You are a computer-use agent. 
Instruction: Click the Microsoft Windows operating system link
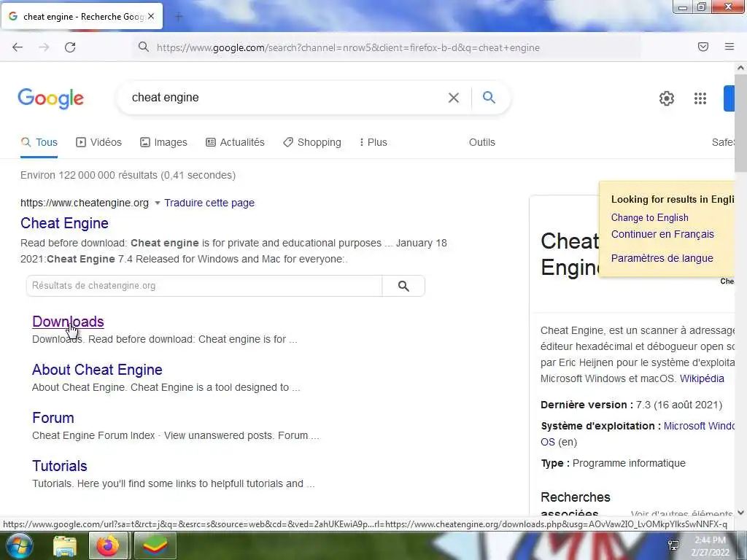click(x=699, y=426)
